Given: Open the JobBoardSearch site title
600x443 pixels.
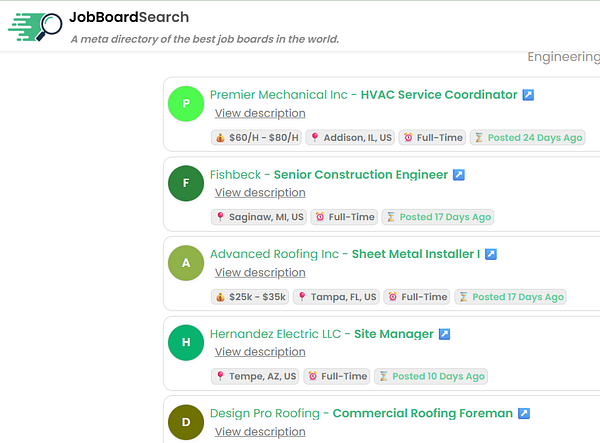Looking at the screenshot, I should 129,17.
